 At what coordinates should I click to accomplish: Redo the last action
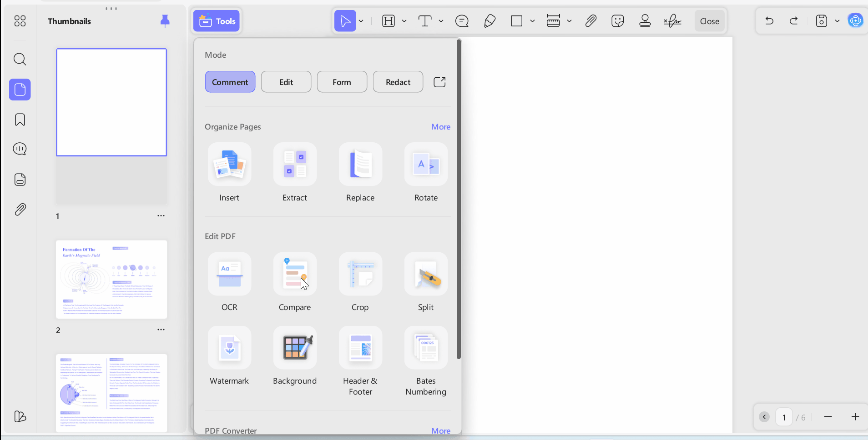(794, 21)
